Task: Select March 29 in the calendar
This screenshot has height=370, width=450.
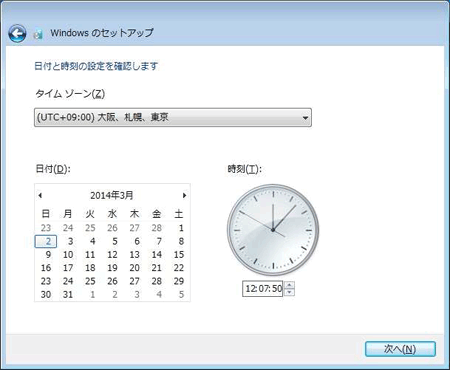Action: tap(179, 281)
